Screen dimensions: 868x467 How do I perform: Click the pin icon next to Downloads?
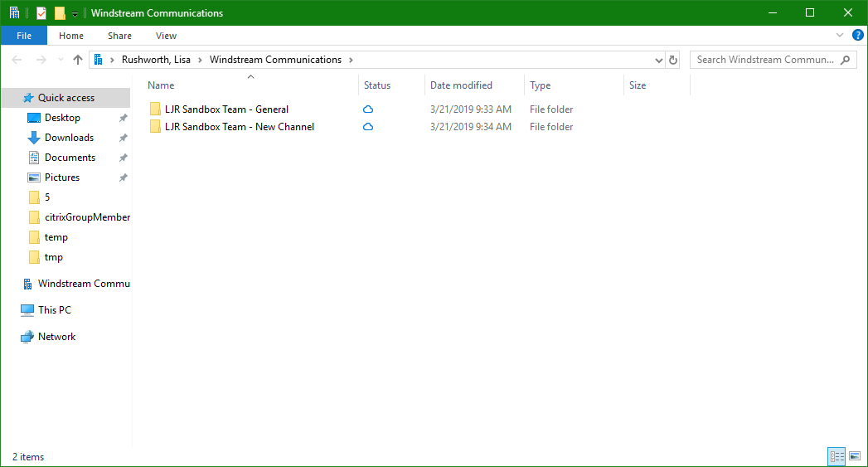tap(123, 138)
